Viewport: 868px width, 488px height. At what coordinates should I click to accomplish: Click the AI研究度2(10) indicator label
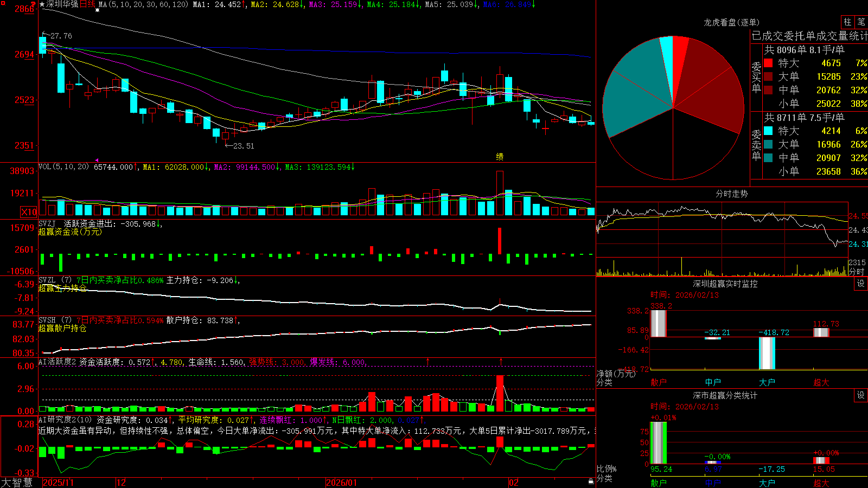click(x=66, y=420)
